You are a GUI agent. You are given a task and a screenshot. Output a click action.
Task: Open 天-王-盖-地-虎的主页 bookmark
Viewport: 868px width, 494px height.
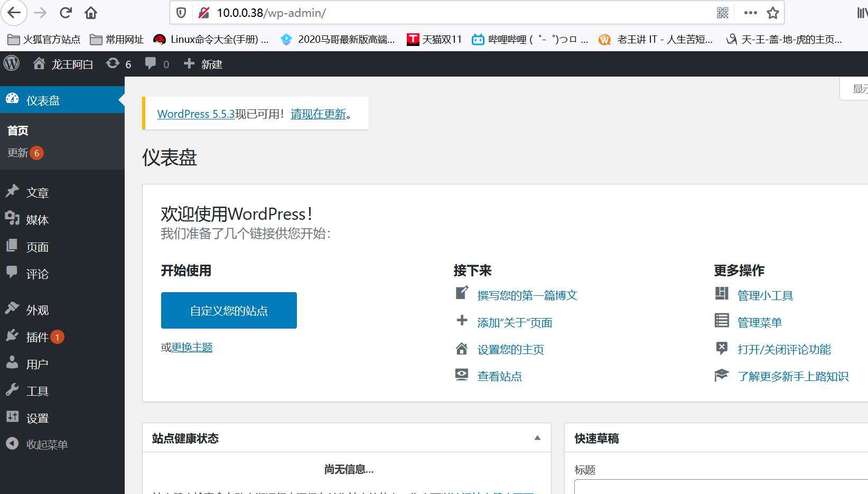pyautogui.click(x=784, y=39)
